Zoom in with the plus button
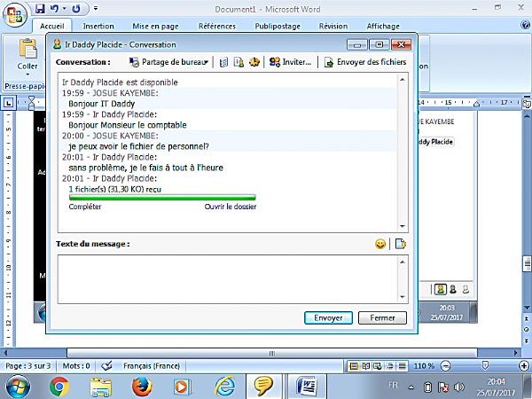 click(x=525, y=366)
